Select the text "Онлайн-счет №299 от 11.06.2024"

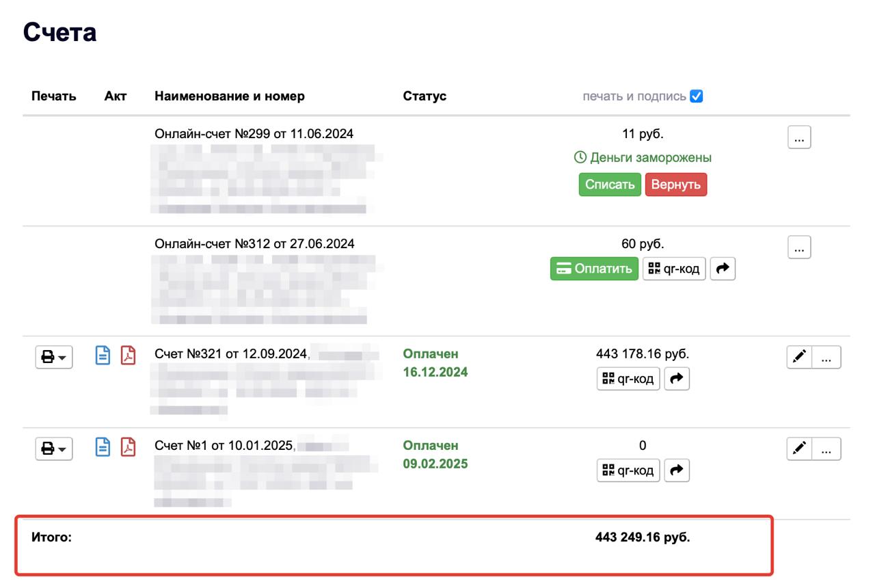point(254,134)
